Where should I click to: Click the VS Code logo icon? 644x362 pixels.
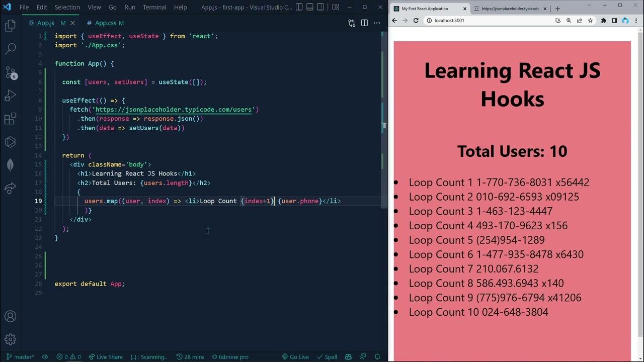pos(7,7)
